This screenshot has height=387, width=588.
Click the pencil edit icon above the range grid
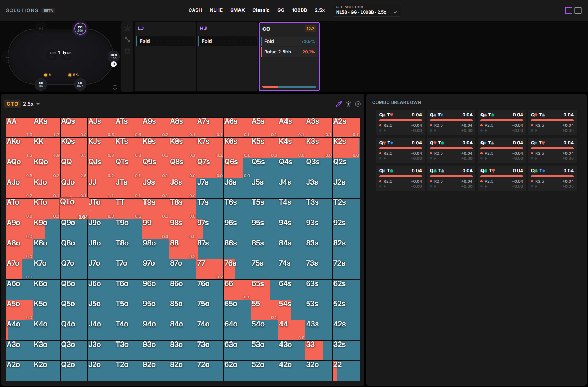[339, 104]
